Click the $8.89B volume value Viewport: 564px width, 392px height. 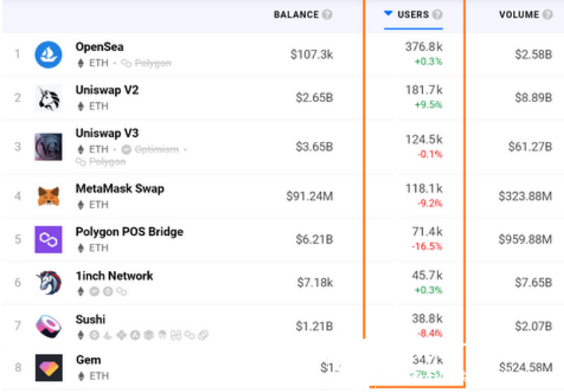coord(534,98)
